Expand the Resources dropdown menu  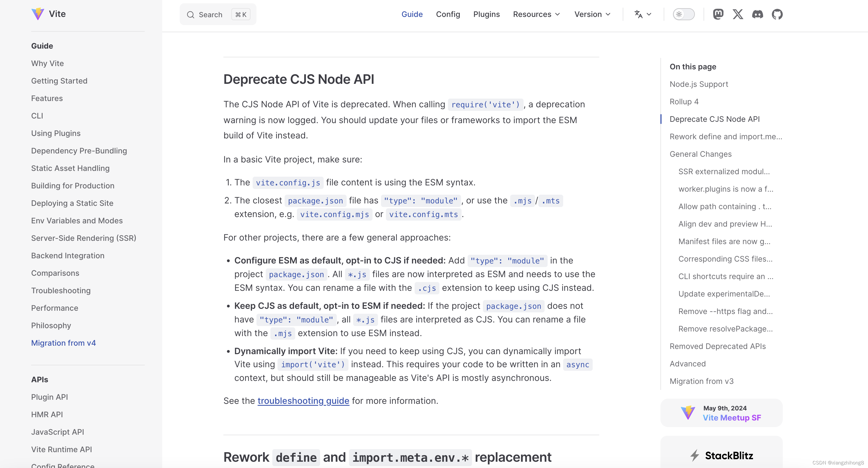[537, 14]
